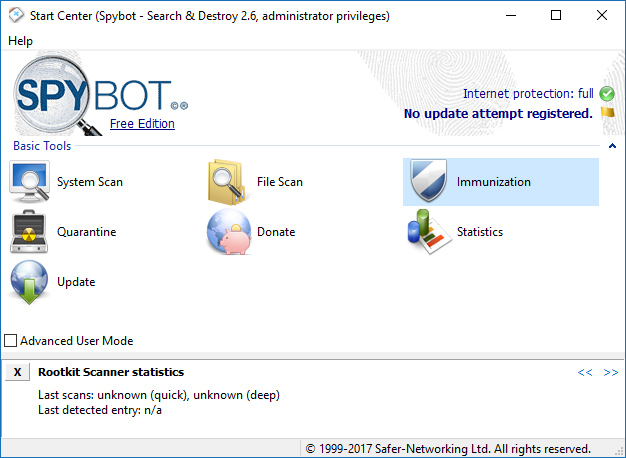Screen dimensions: 626x458
Task: Go to next statistics panel
Action: pos(610,372)
